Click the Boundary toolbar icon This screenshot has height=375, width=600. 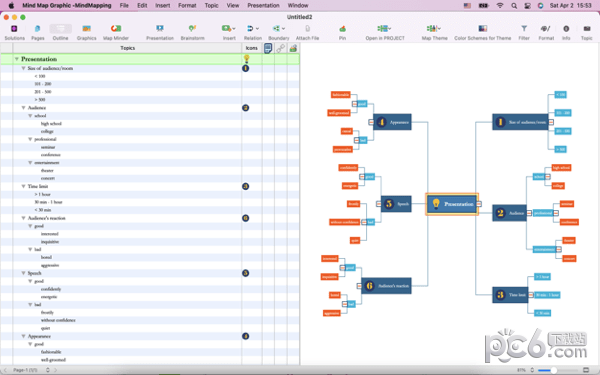coord(276,29)
